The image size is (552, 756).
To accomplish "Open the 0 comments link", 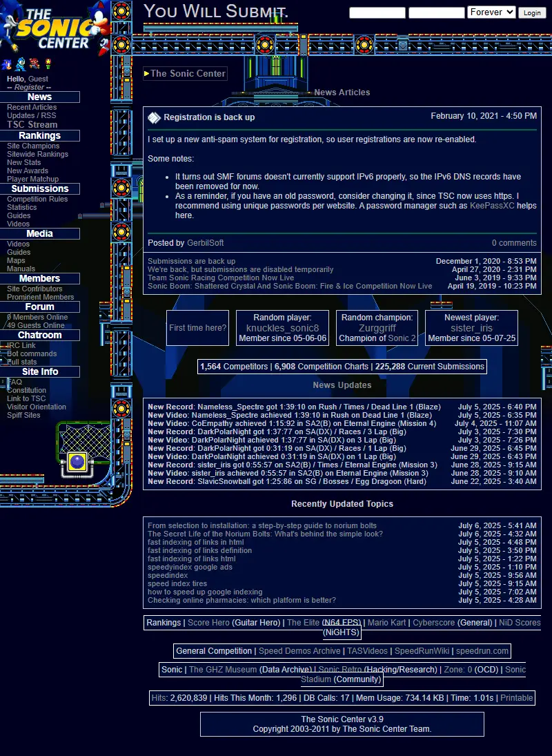I will coord(514,243).
